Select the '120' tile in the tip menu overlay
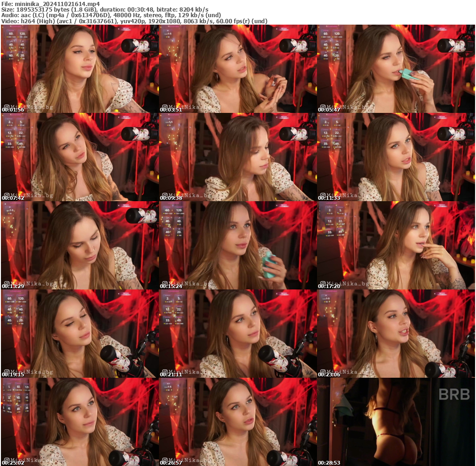 pos(22,33)
